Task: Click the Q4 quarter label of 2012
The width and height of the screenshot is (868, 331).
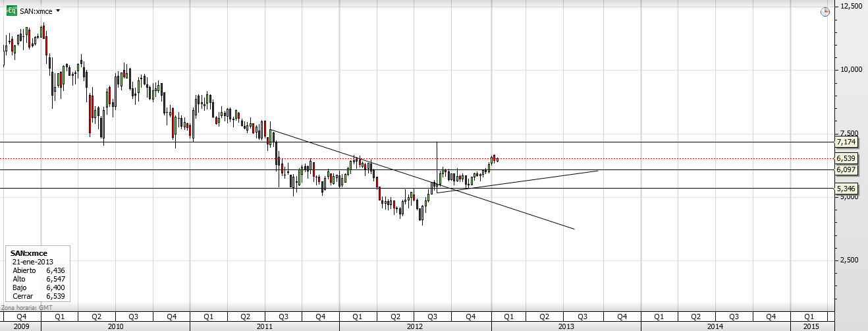Action: coord(471,316)
